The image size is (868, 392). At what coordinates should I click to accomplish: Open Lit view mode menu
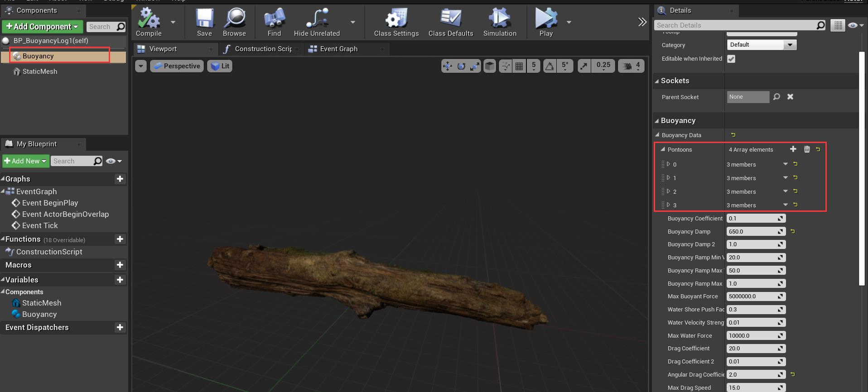click(x=220, y=66)
